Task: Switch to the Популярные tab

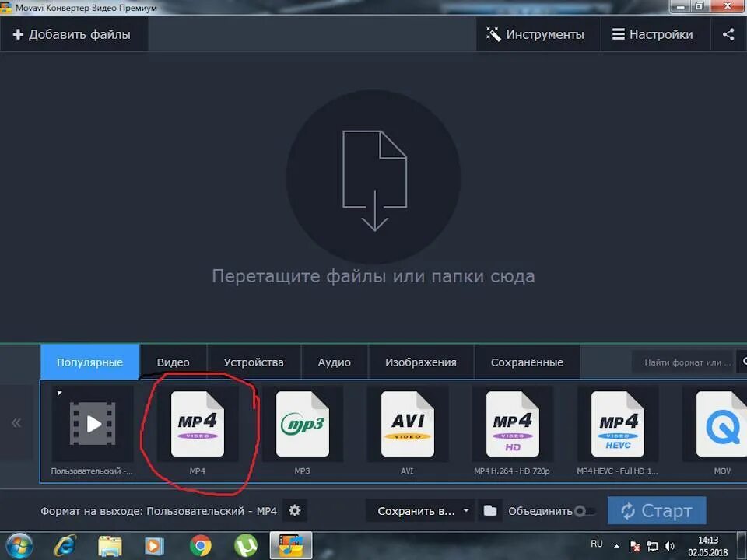Action: (90, 362)
